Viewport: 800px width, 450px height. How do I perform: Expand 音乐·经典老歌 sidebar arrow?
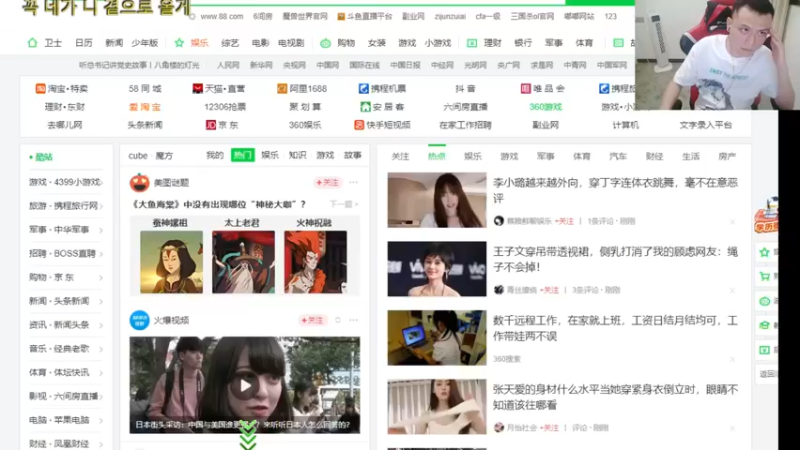tap(101, 349)
